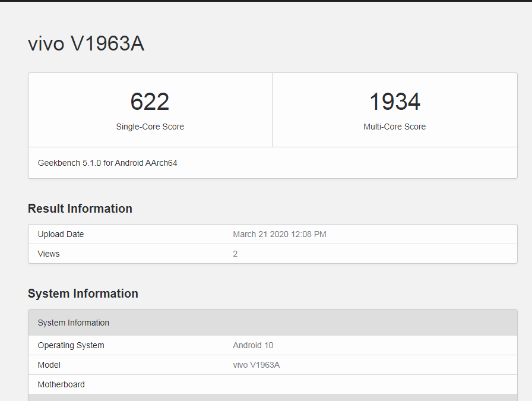
Task: Click the Single-Core Score label
Action: (150, 127)
